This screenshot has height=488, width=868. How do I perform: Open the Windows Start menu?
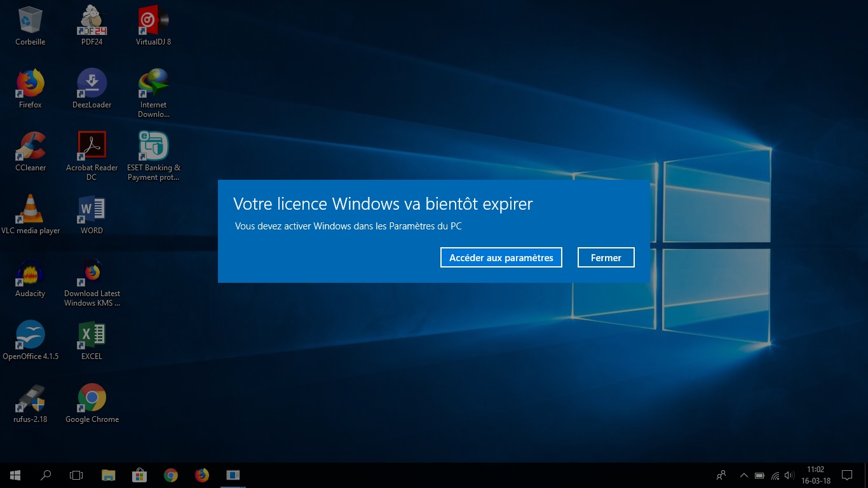click(x=15, y=475)
